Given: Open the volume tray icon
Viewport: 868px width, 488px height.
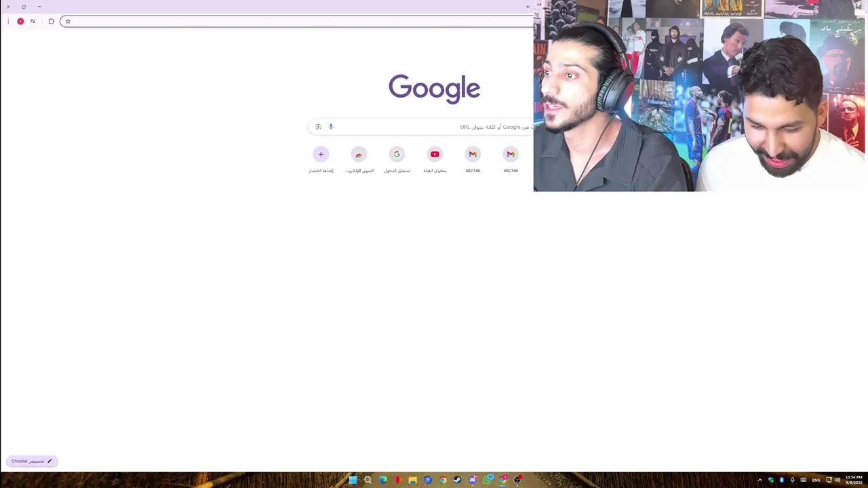Looking at the screenshot, I should tap(837, 480).
